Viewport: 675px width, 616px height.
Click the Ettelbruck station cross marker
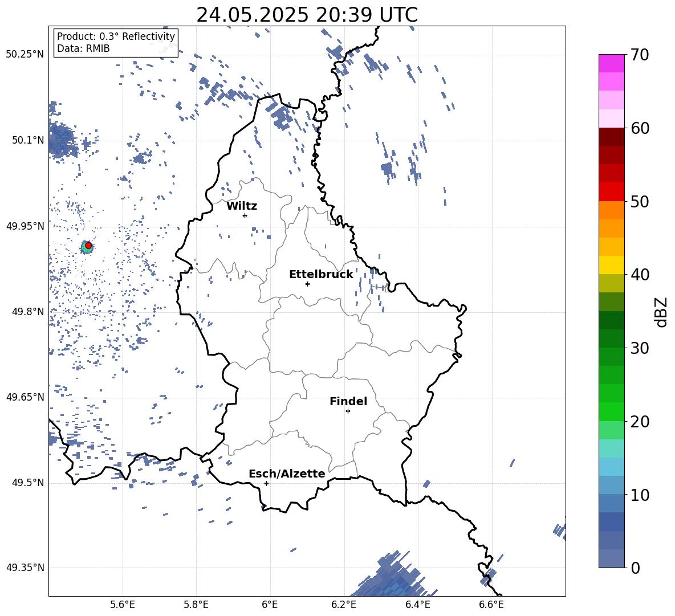(307, 284)
